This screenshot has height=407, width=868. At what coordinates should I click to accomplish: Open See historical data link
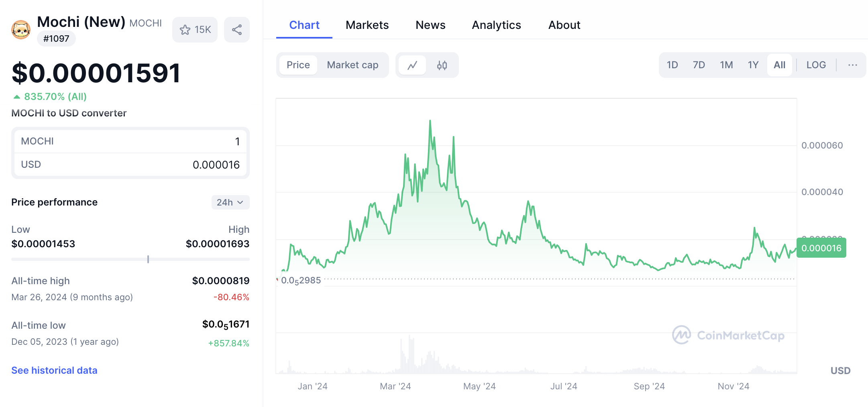click(54, 370)
